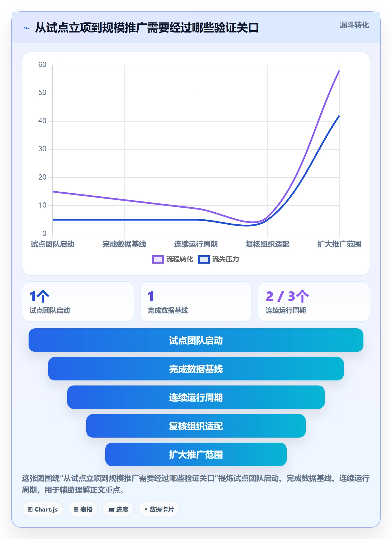Select the 试点团队启动 funnel stage bar
This screenshot has height=539, width=392.
[x=196, y=340]
